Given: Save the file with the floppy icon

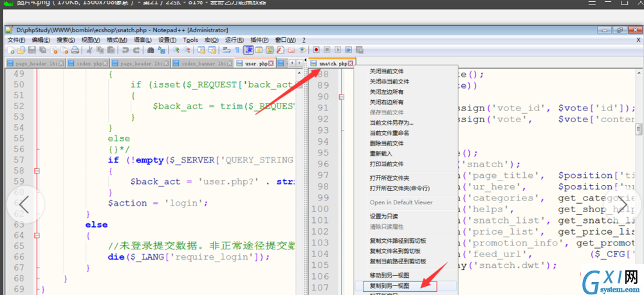Looking at the screenshot, I should [32, 50].
